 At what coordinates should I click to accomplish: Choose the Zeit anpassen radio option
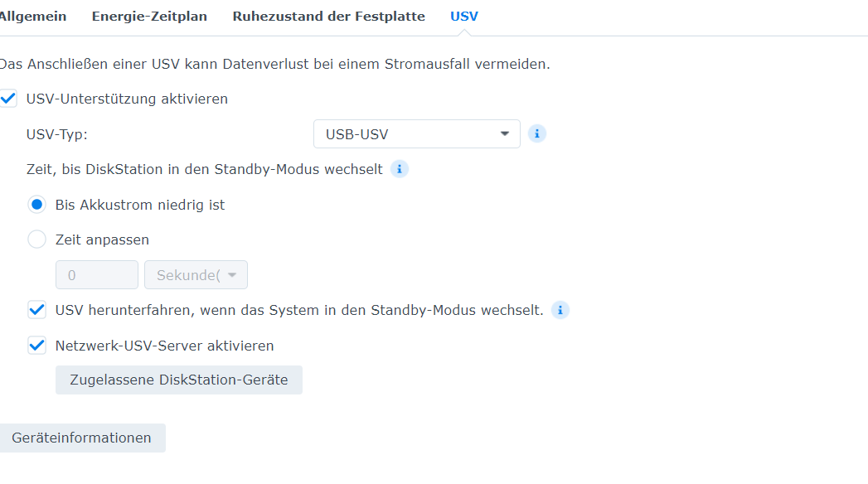click(x=37, y=240)
